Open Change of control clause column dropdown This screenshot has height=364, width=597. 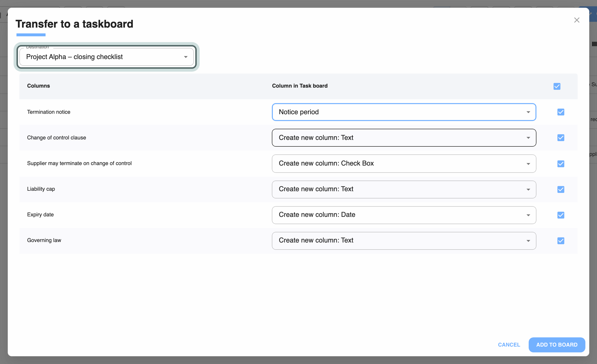[x=404, y=138]
